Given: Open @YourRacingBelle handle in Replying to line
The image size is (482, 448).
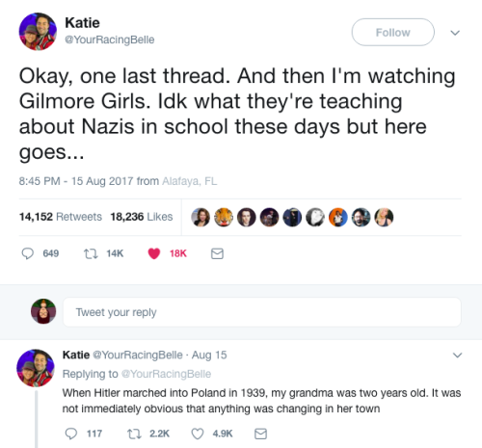Looking at the screenshot, I should pyautogui.click(x=166, y=374).
